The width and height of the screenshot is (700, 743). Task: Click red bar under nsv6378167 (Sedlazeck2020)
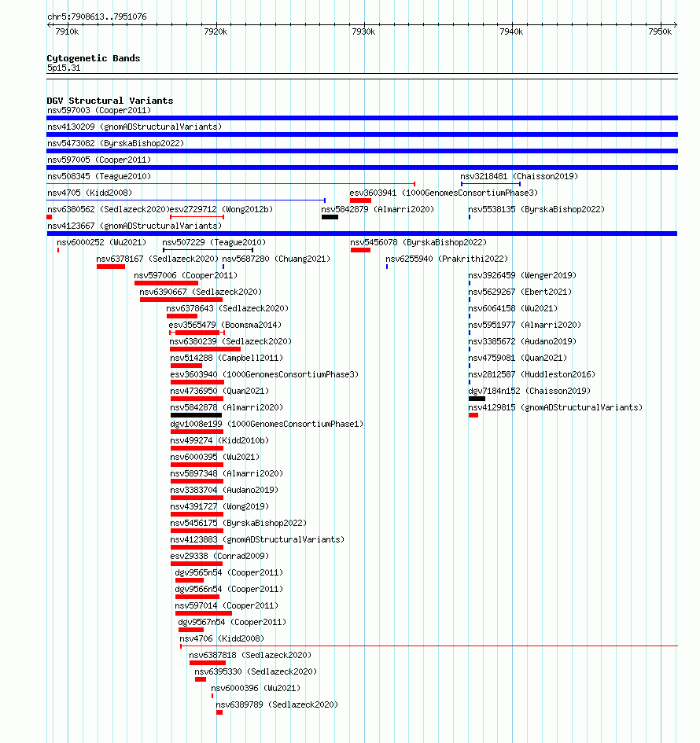[111, 267]
